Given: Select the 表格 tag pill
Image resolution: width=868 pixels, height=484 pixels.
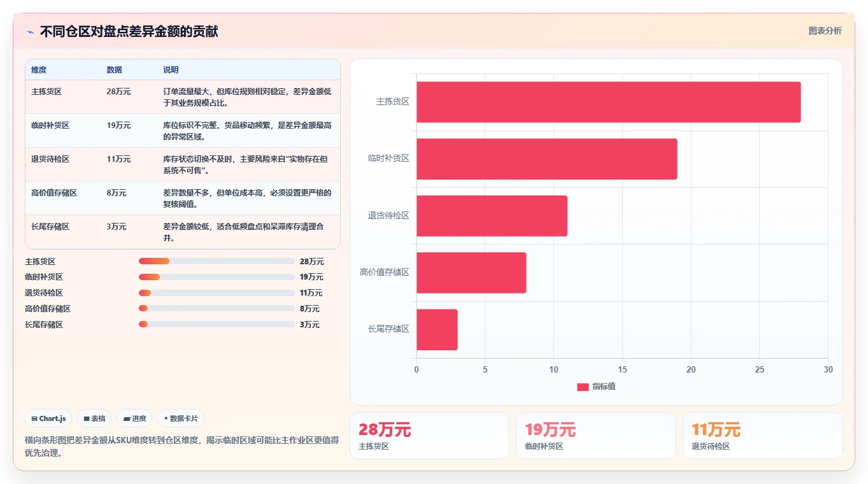Looking at the screenshot, I should click(x=94, y=418).
